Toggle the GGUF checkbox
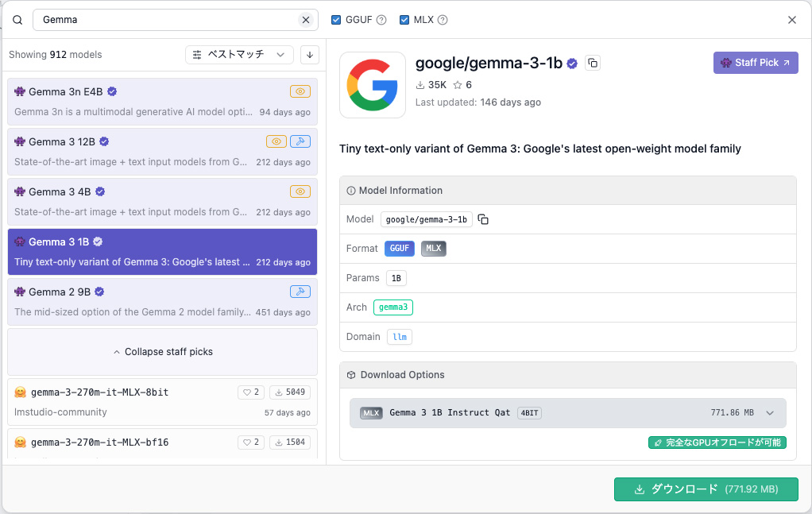812x514 pixels. click(336, 20)
